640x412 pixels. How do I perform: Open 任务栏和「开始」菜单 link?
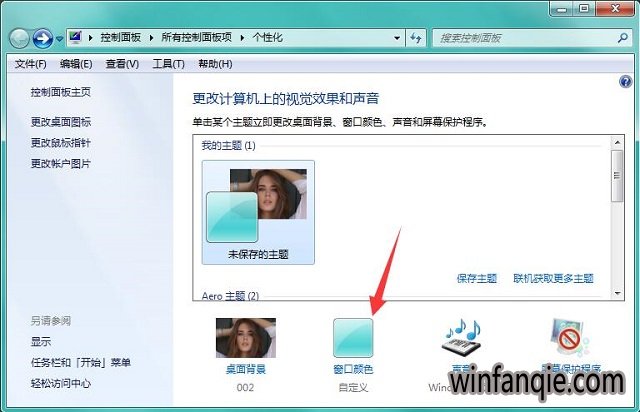click(x=81, y=362)
